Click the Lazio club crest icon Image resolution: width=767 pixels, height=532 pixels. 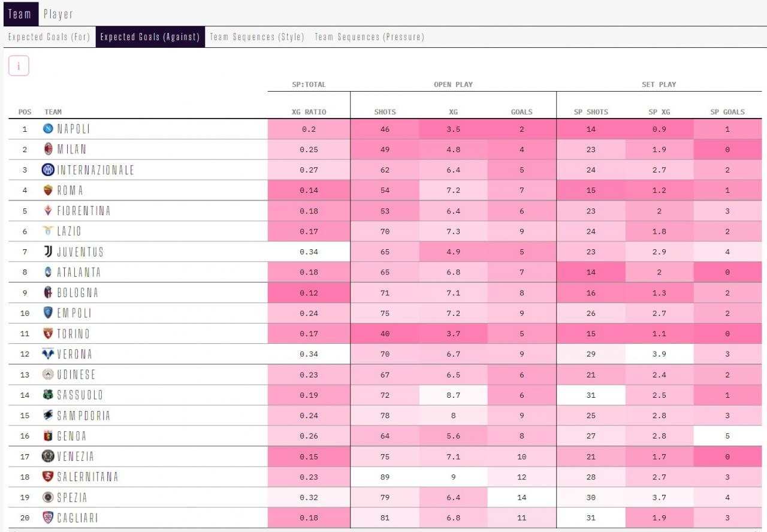coord(48,231)
